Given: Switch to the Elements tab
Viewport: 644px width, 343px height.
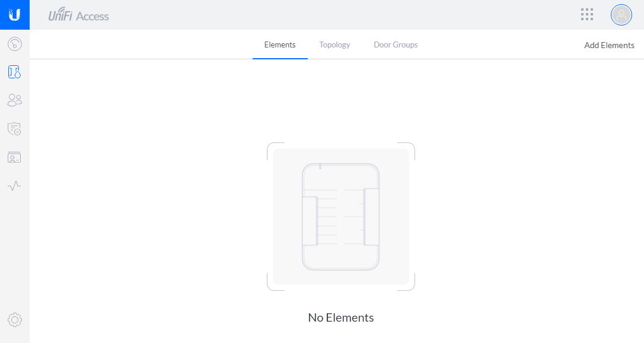Looking at the screenshot, I should [x=280, y=45].
